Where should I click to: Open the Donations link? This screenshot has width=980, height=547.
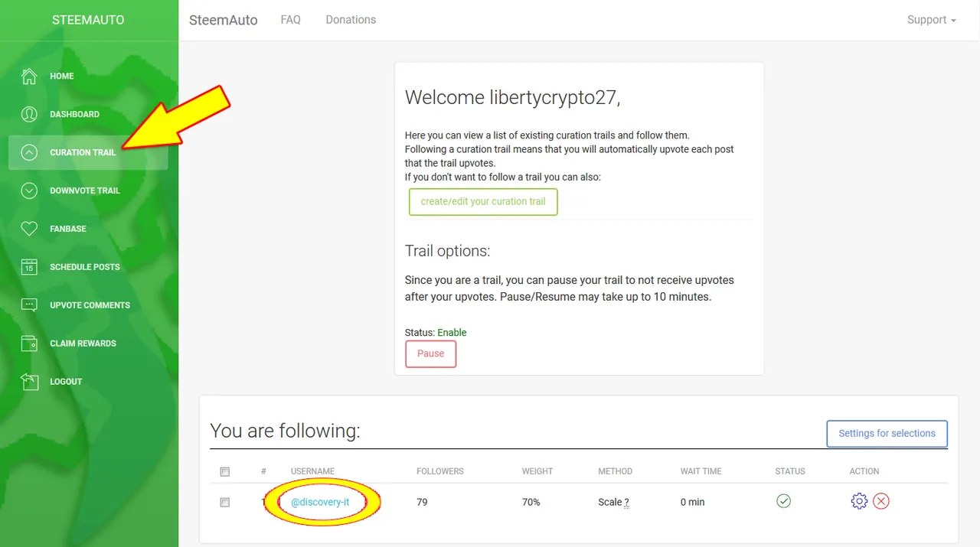[351, 20]
